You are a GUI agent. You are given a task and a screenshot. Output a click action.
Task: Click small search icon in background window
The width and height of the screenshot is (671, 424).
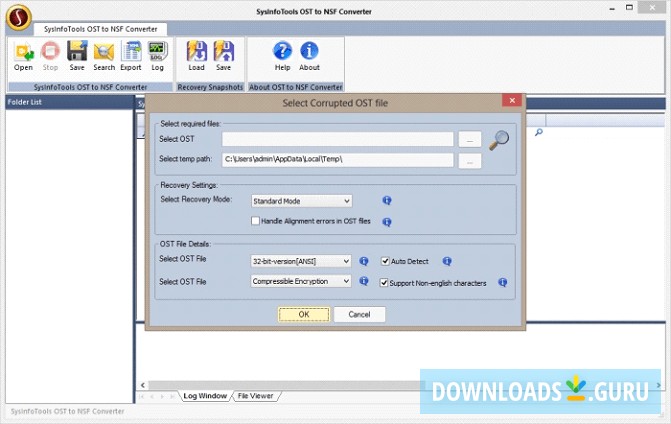click(539, 132)
